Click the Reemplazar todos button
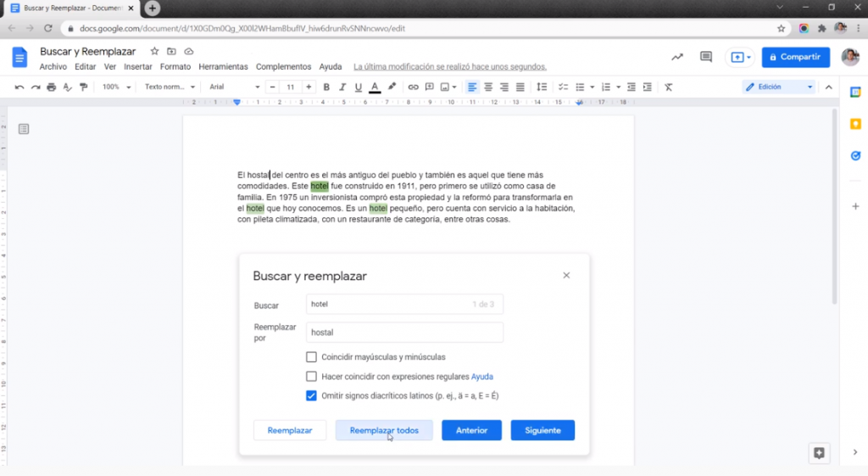This screenshot has width=868, height=476. click(384, 430)
